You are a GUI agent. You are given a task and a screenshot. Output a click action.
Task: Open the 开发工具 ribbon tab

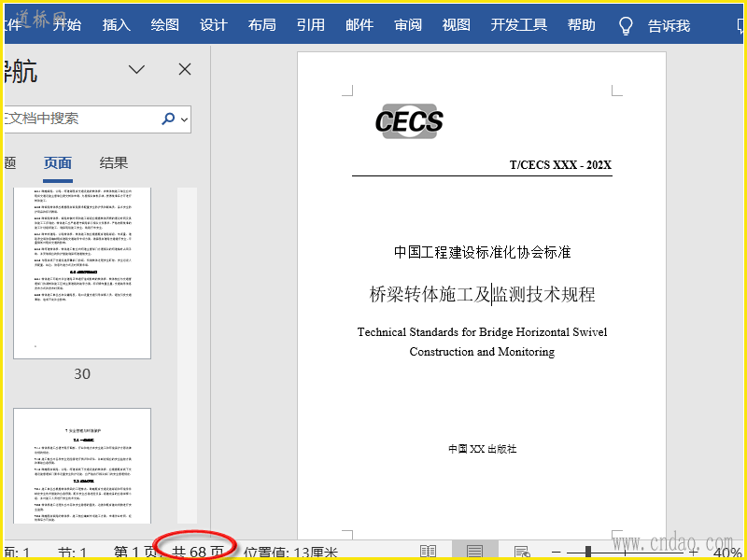pos(519,25)
